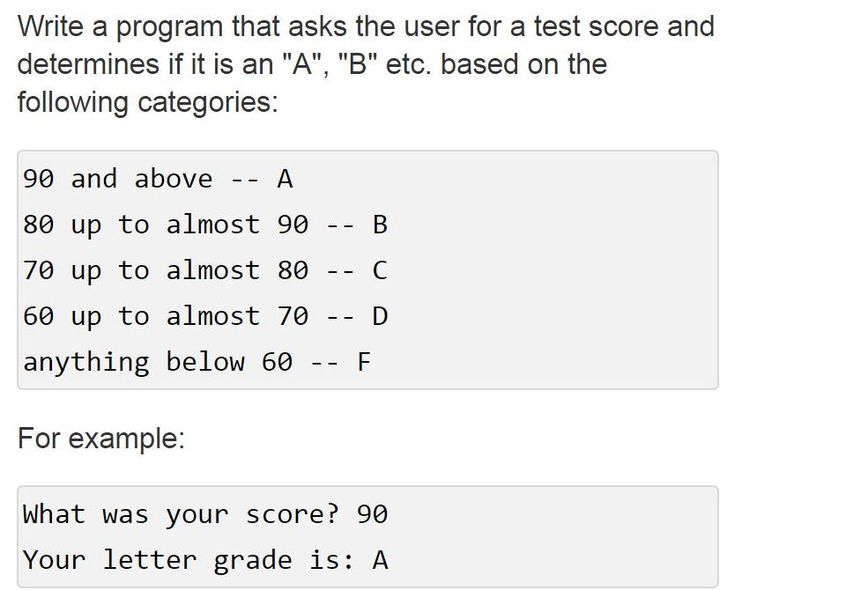Click the "What was your score?" prompt text
Viewport: 868px width, 590px height.
[181, 514]
